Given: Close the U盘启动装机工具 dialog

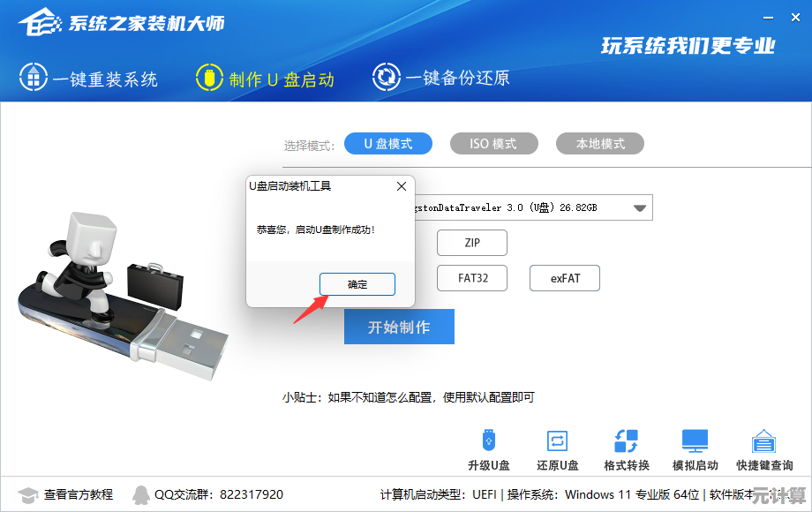Looking at the screenshot, I should pos(402,186).
